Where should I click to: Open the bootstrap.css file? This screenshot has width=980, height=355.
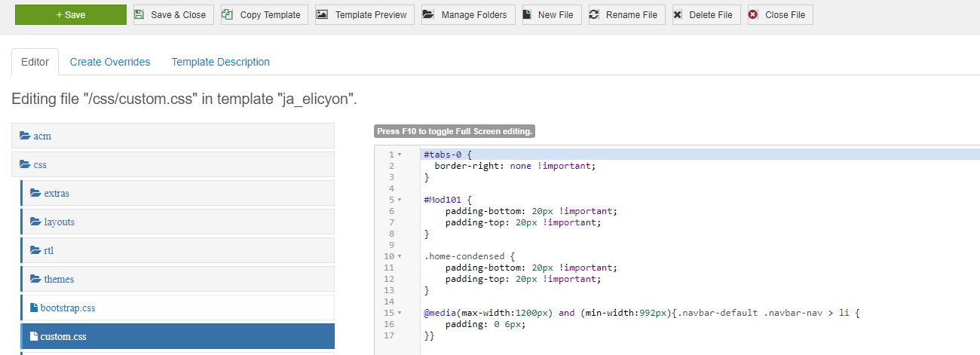coord(67,308)
